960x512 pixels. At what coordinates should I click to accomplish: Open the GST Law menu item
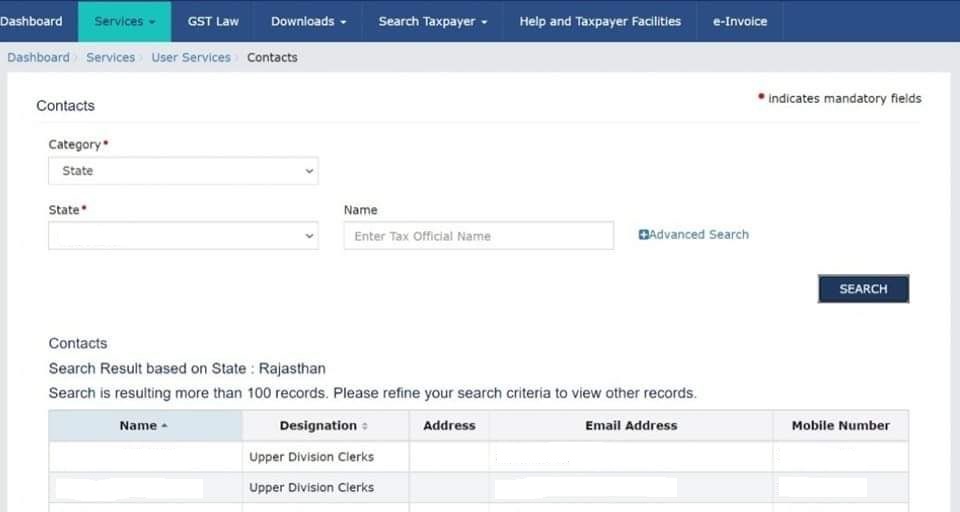[x=213, y=21]
